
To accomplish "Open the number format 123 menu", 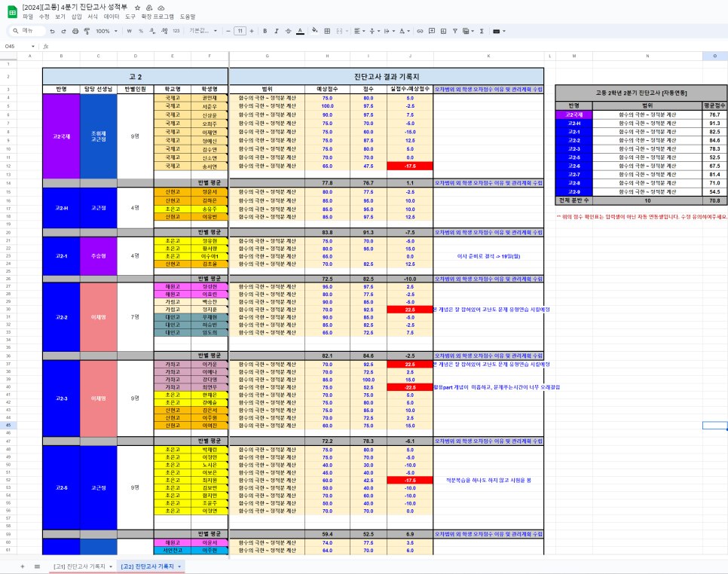I will pyautogui.click(x=176, y=31).
